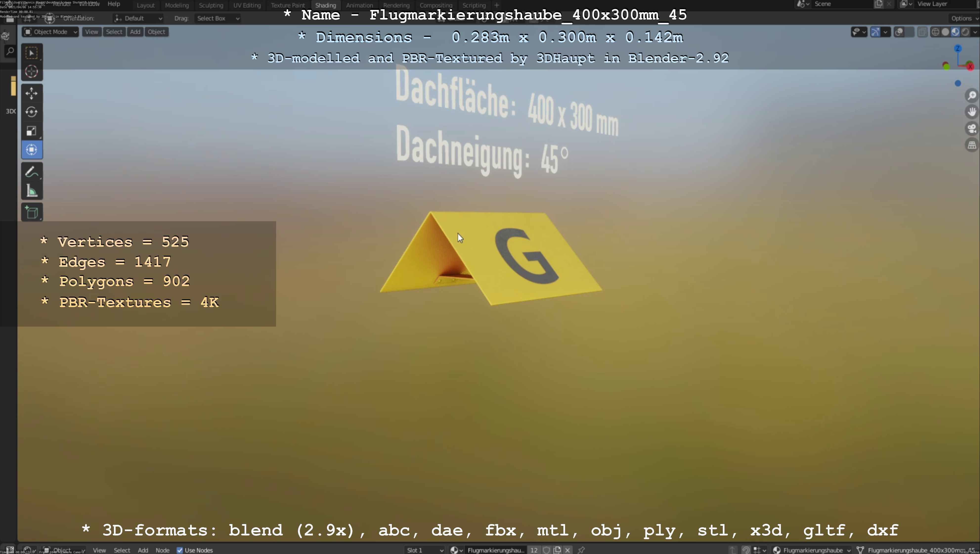Switch to wireframe viewport shading
The image size is (980, 554).
[936, 32]
